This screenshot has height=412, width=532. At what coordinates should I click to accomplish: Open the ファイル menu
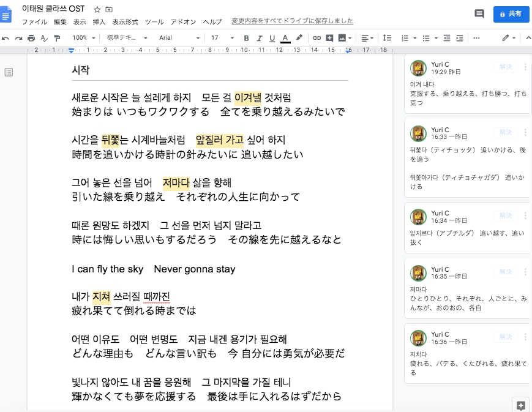(x=34, y=22)
